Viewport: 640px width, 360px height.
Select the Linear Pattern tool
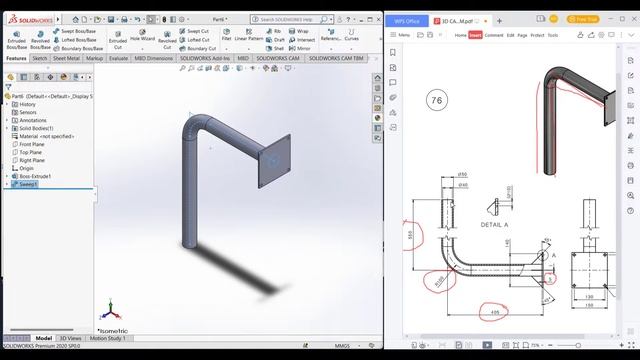click(249, 35)
